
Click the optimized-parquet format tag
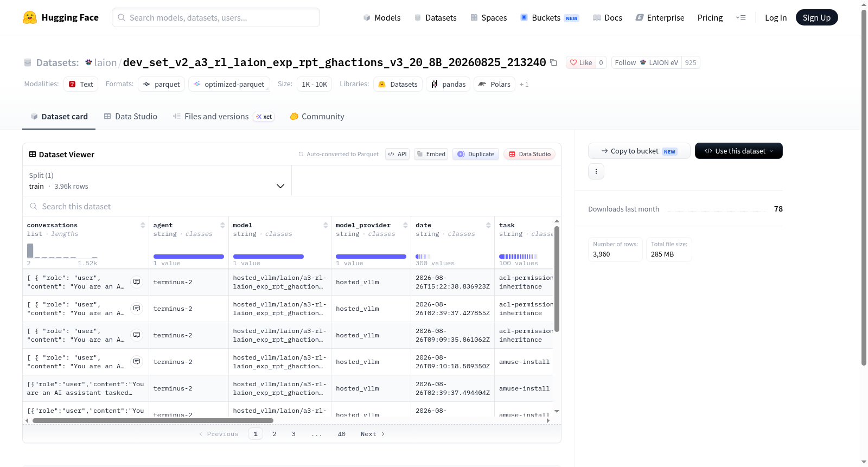pyautogui.click(x=229, y=84)
